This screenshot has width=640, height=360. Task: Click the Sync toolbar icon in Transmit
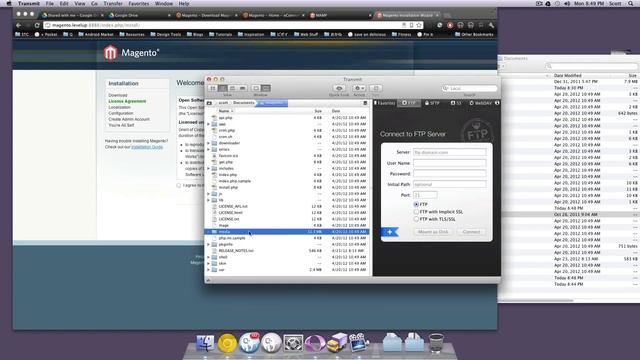tap(376, 88)
